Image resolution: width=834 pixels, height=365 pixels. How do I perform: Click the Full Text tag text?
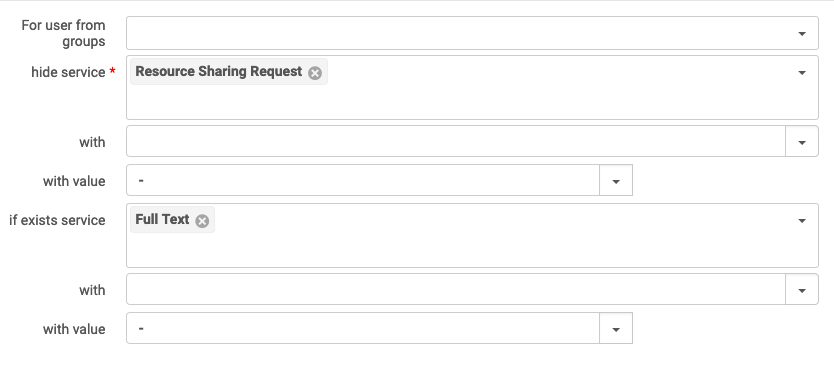pos(162,220)
